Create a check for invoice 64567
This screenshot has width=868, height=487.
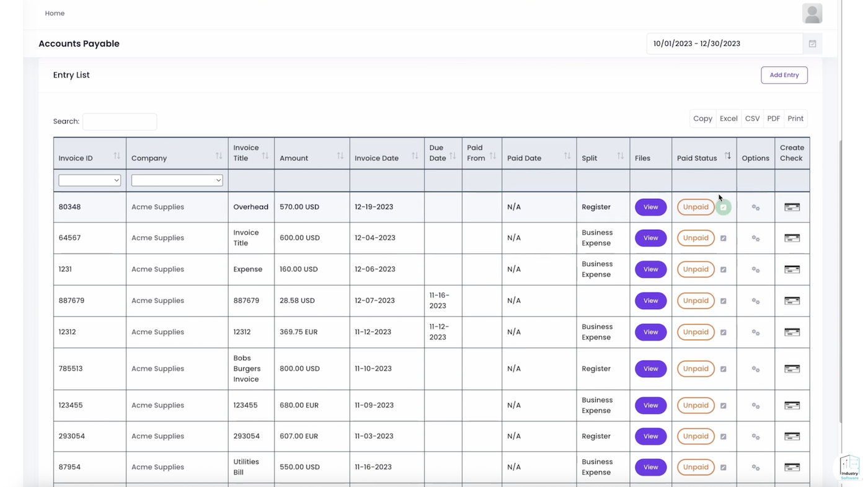(792, 238)
